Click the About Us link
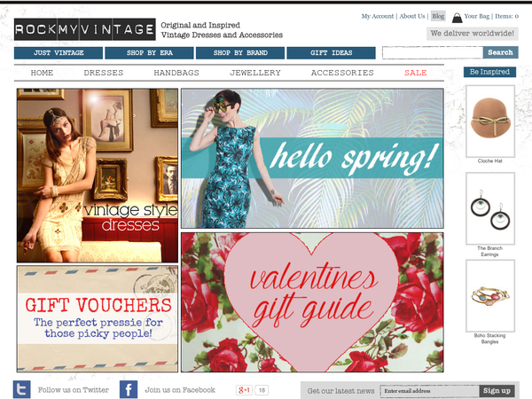This screenshot has height=399, width=532. 412,16
